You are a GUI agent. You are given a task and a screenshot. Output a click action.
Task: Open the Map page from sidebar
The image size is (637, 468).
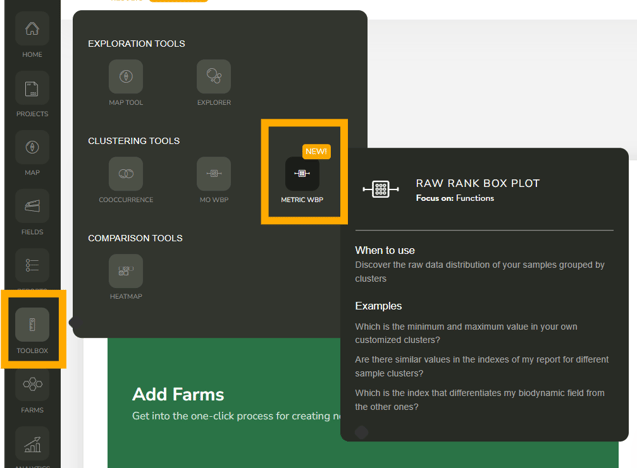pyautogui.click(x=32, y=153)
